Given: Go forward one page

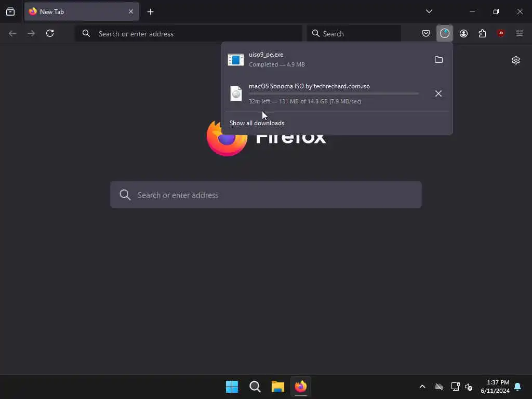Looking at the screenshot, I should (x=31, y=33).
